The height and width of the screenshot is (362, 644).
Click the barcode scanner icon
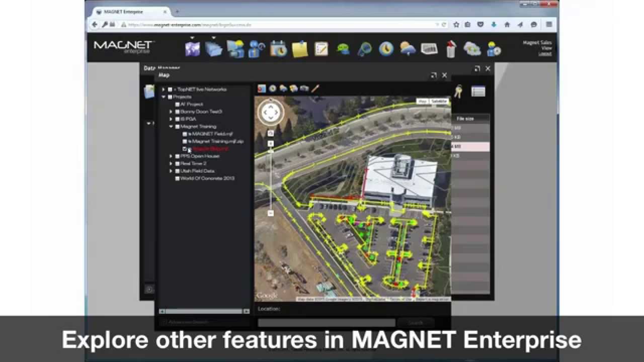pos(429,49)
